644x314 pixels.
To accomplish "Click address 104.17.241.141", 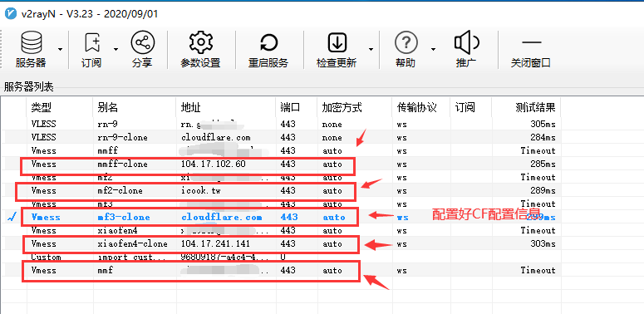I will tap(215, 244).
